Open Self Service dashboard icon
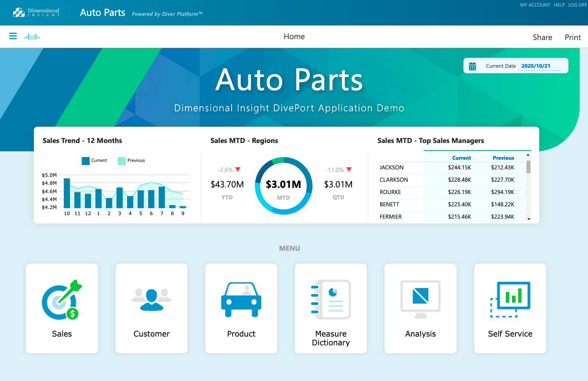588x381 pixels. 510,300
